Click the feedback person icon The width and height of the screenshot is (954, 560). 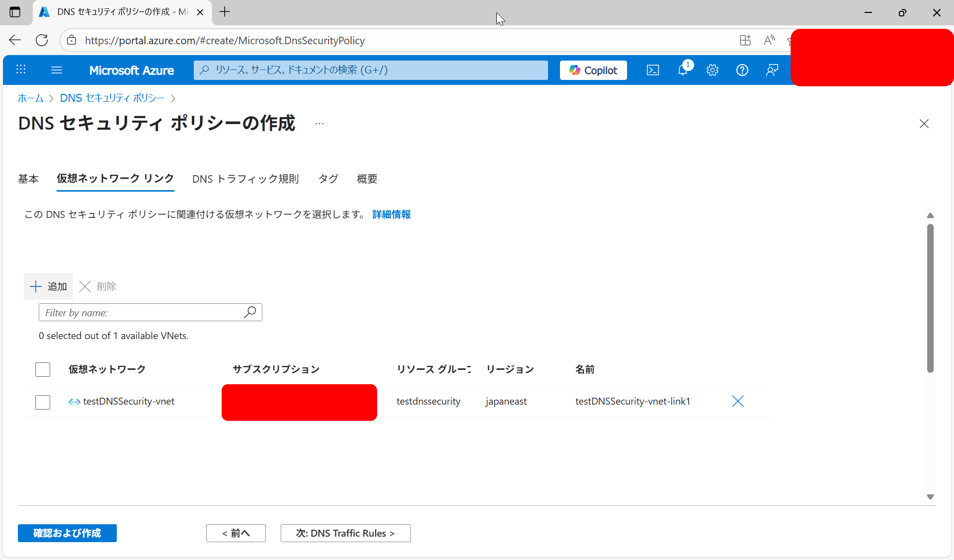click(x=772, y=70)
